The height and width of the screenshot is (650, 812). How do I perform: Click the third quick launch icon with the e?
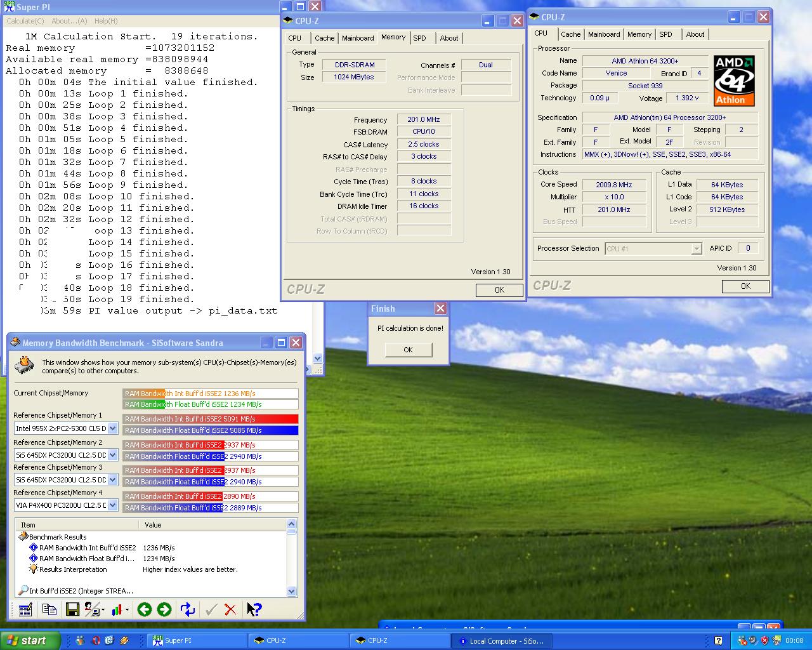tap(110, 640)
